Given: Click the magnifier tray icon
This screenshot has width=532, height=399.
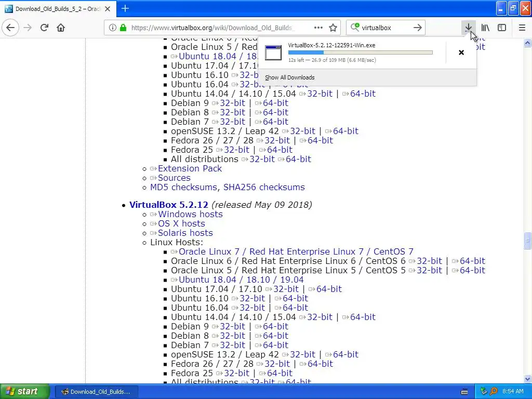Looking at the screenshot, I should pyautogui.click(x=494, y=392).
